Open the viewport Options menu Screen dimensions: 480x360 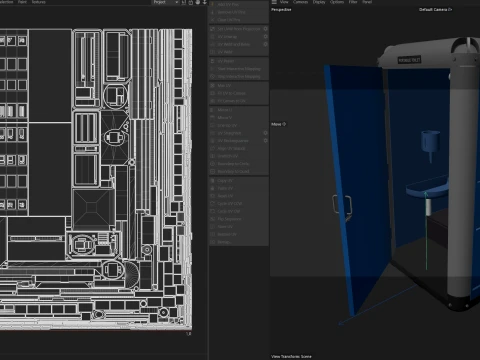337,2
